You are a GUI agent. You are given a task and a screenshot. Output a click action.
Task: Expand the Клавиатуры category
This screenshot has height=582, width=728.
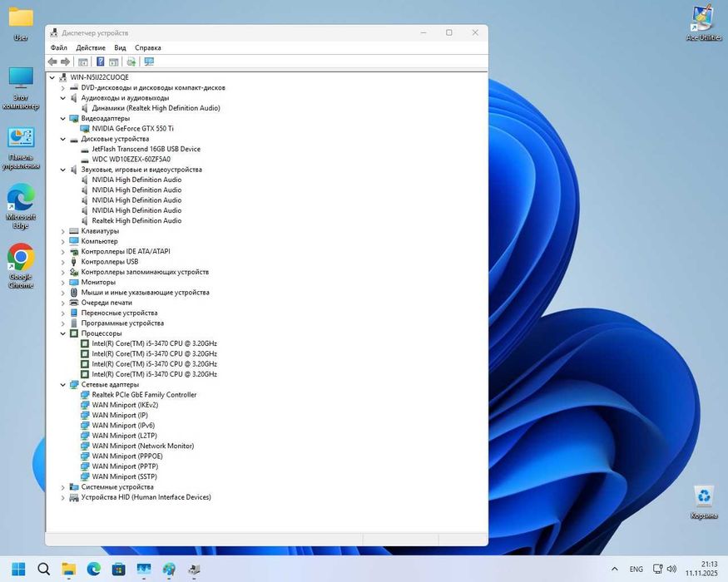point(62,231)
